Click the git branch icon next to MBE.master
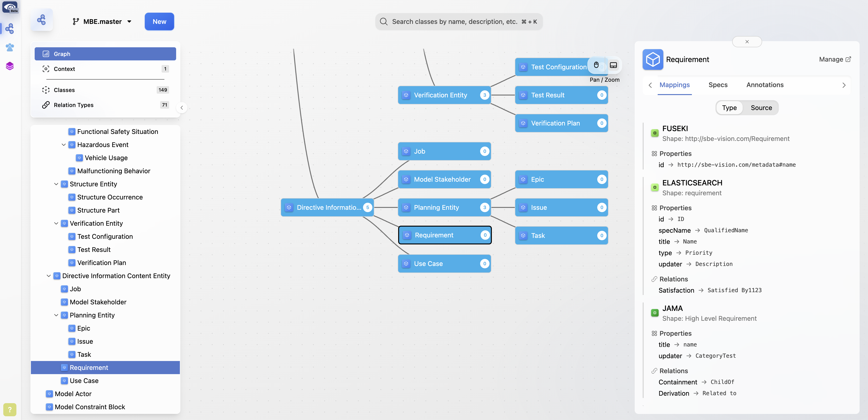This screenshot has width=868, height=420. point(76,22)
